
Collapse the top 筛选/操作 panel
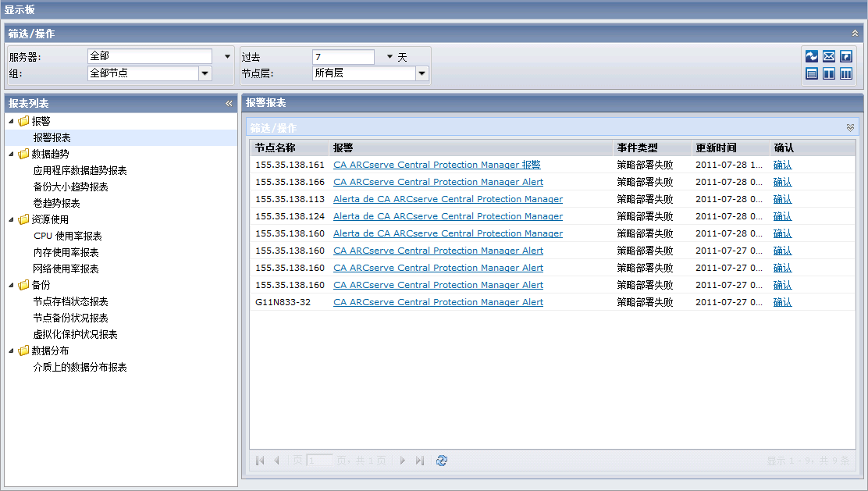(x=855, y=34)
